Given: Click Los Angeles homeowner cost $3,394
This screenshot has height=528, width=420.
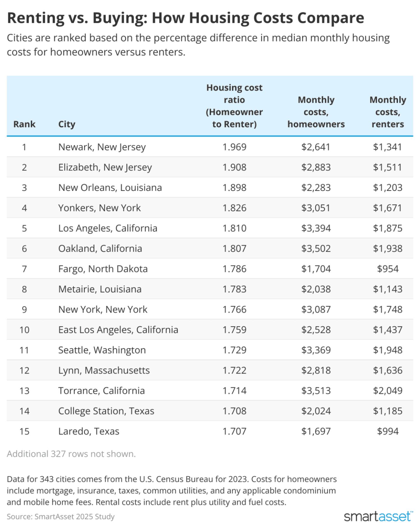Looking at the screenshot, I should [316, 228].
